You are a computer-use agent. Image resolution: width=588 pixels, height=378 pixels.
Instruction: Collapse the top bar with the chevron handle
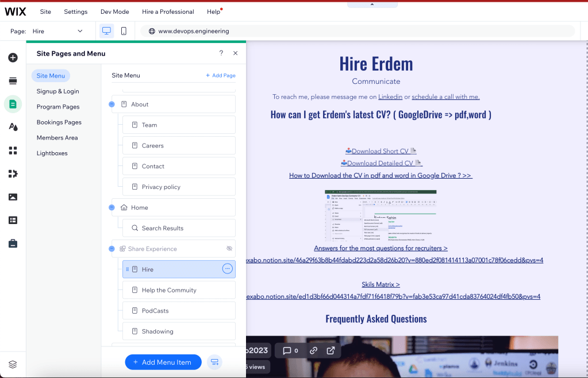point(372,5)
